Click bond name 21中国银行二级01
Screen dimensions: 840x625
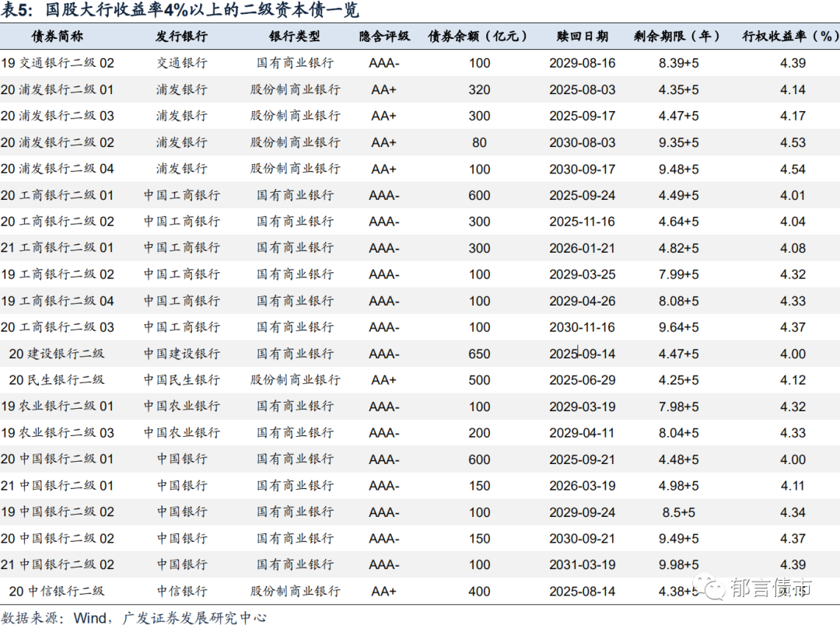58,486
